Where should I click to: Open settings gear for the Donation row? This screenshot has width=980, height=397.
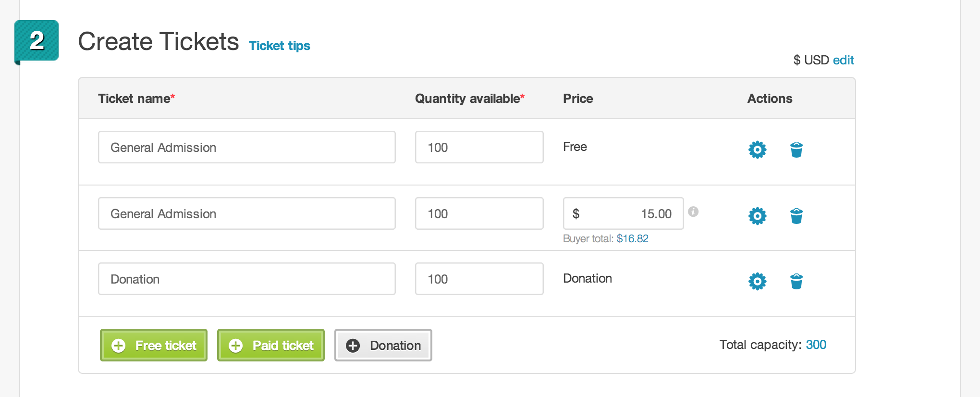(x=757, y=281)
